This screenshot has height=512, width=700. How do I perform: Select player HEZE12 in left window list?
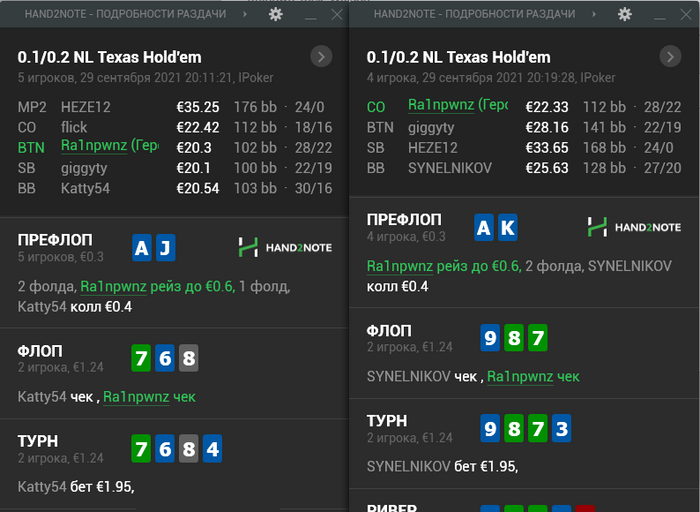(86, 107)
